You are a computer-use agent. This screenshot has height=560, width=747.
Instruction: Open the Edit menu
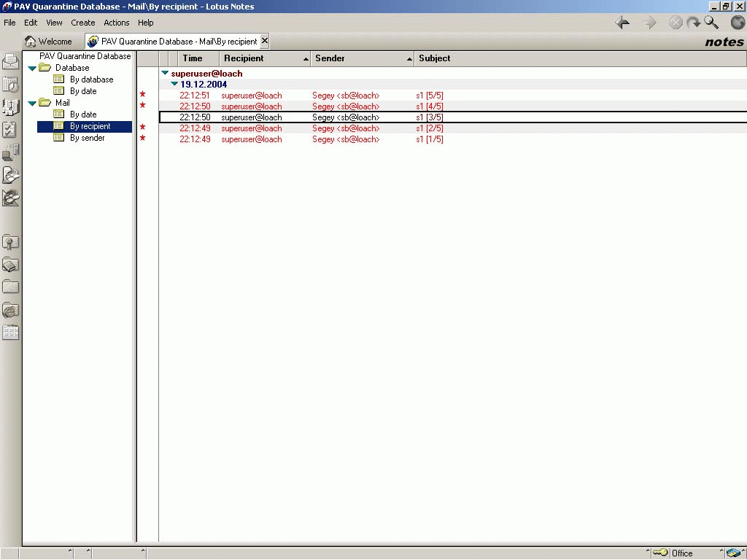point(31,23)
